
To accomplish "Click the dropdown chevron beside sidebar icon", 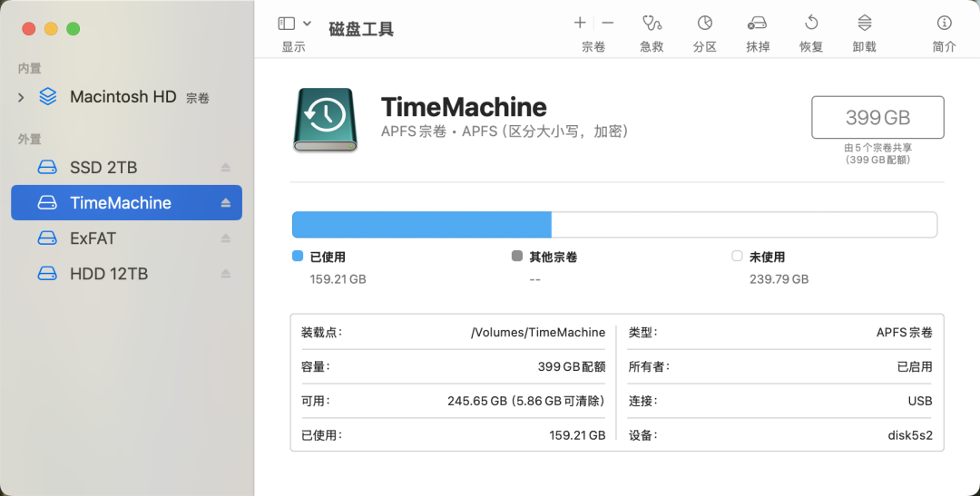I will 307,24.
